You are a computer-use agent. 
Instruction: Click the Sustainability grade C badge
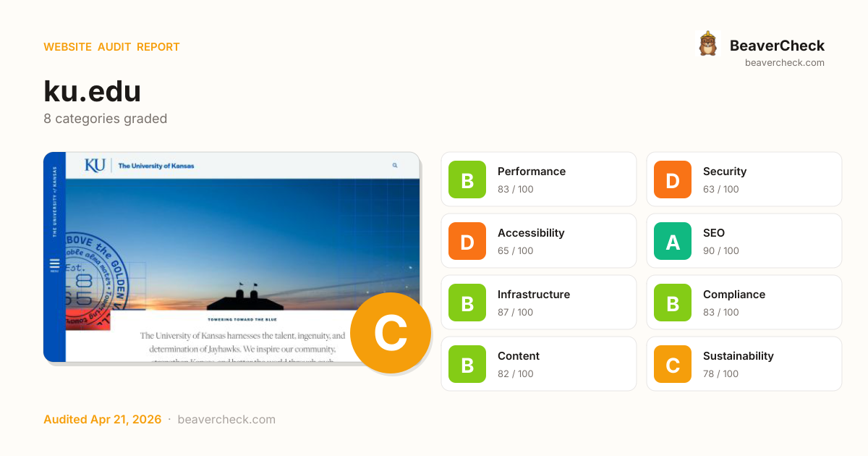tap(673, 364)
